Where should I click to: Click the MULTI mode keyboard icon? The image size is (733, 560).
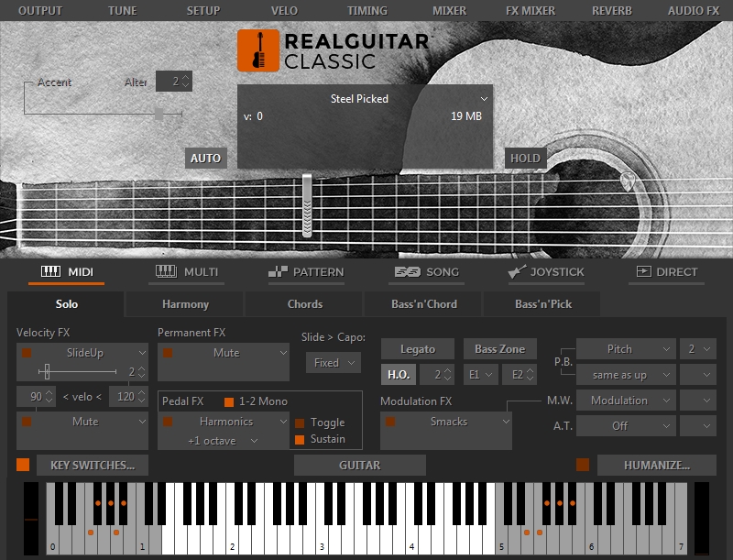(166, 271)
